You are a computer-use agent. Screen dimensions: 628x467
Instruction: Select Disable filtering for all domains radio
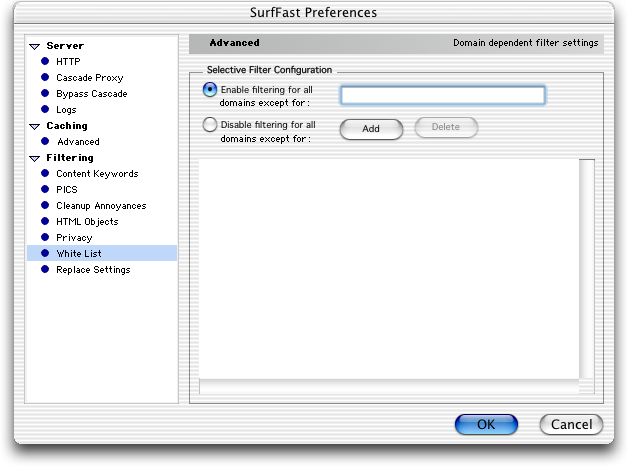(210, 125)
